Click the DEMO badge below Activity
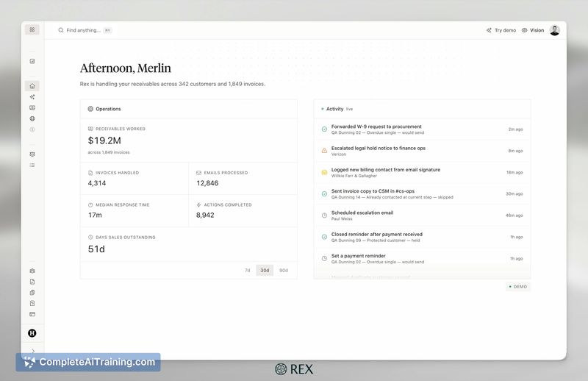Image resolution: width=588 pixels, height=381 pixels. [518, 287]
